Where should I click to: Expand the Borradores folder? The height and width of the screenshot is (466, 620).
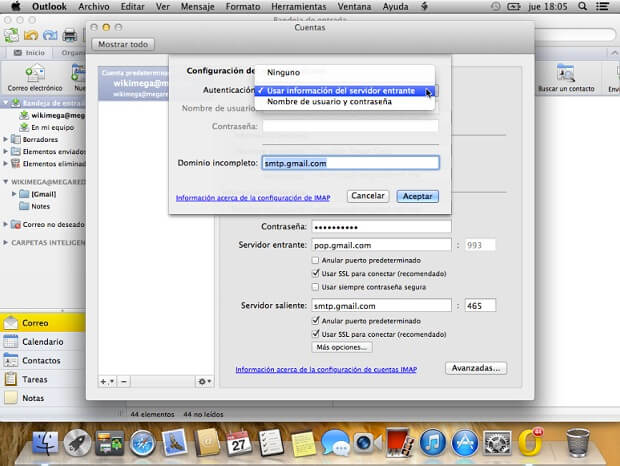(x=6, y=140)
